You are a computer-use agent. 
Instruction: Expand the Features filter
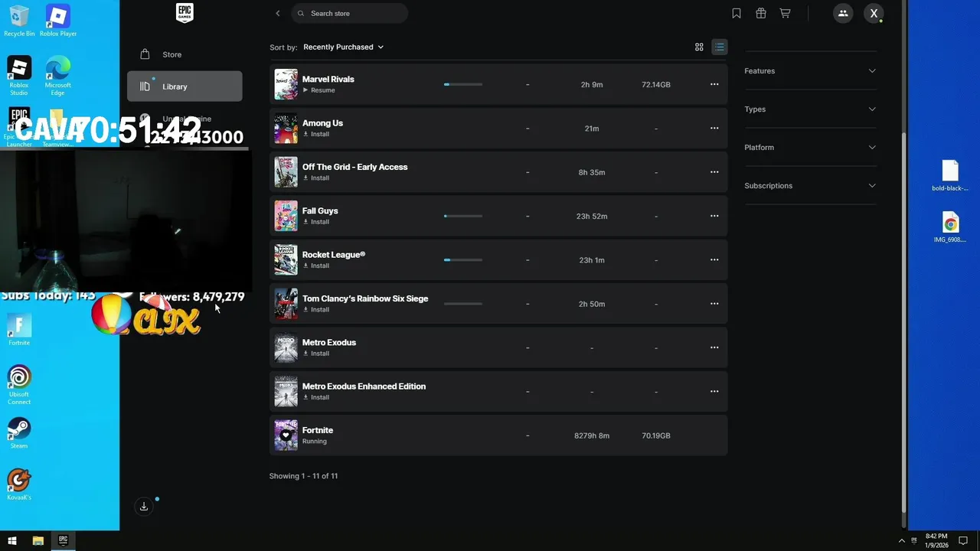pyautogui.click(x=810, y=71)
